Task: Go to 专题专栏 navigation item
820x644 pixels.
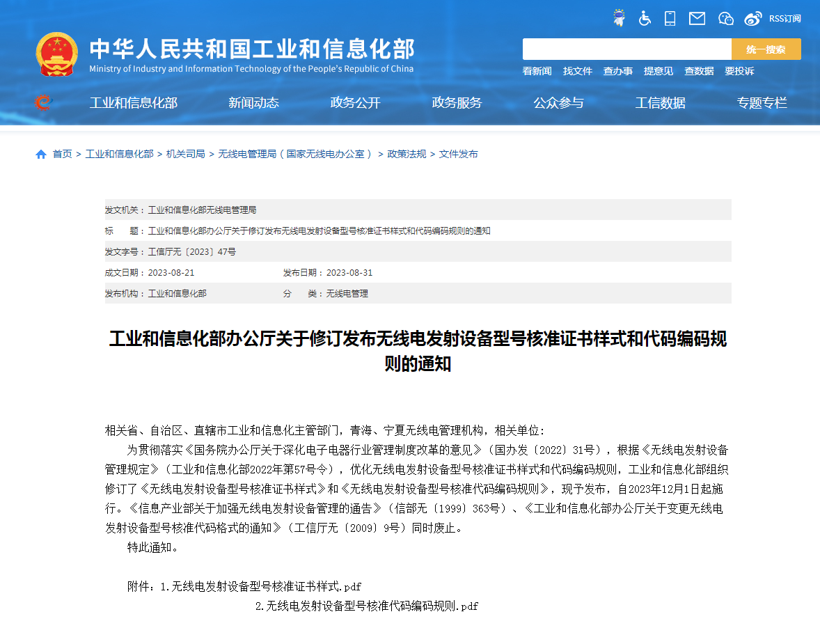Action: [x=762, y=103]
